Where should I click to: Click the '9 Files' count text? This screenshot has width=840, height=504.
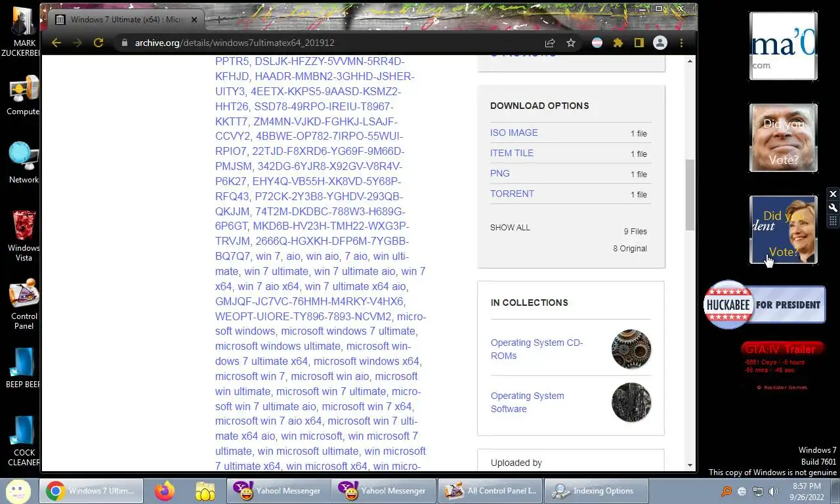point(635,232)
